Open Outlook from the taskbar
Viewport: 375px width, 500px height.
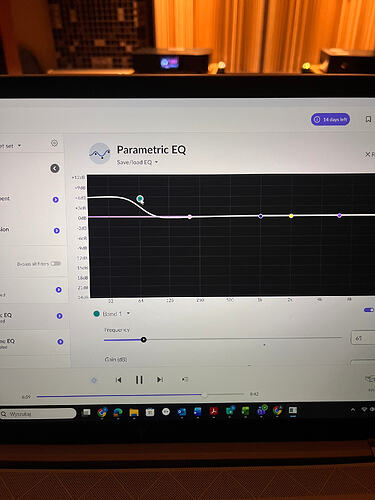[x=182, y=412]
